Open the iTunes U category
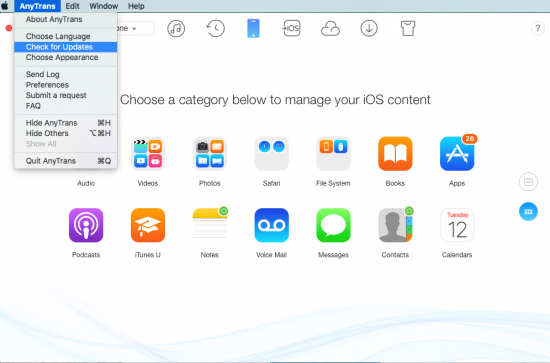This screenshot has width=550, height=363. click(148, 225)
